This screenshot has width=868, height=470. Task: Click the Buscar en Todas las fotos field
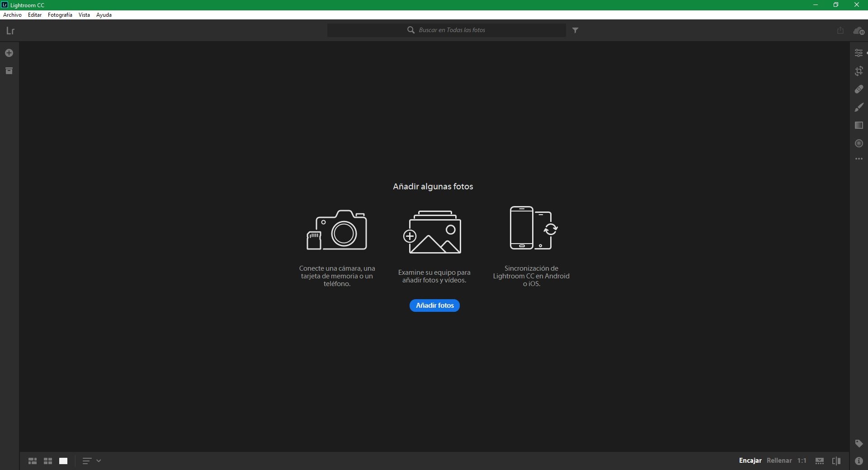click(447, 30)
